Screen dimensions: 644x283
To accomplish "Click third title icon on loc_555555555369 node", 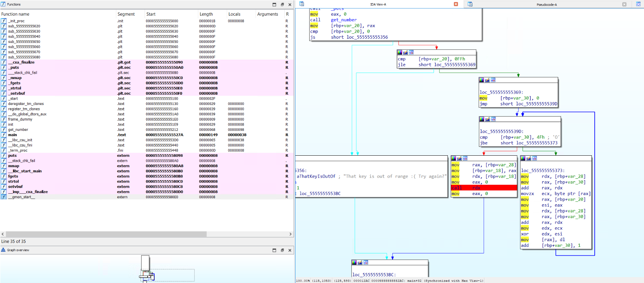I will coord(493,80).
